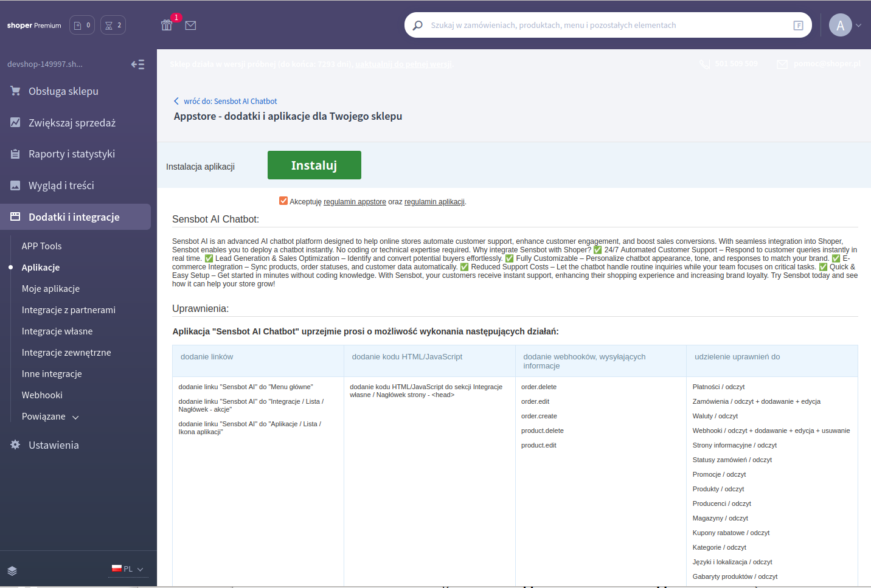Click the F shortcut icon in search bar

pos(799,26)
